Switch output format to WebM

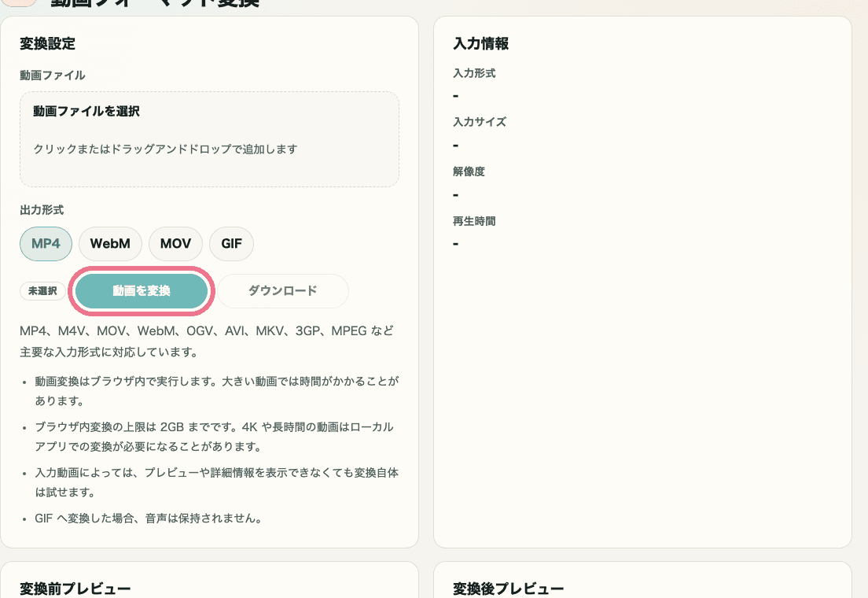[x=110, y=244]
